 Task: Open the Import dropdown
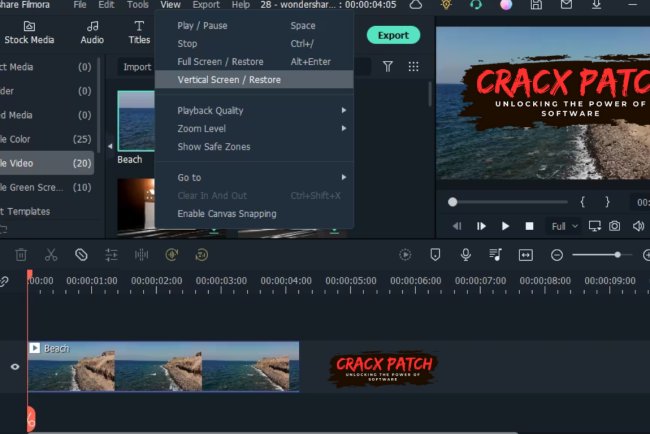click(136, 67)
